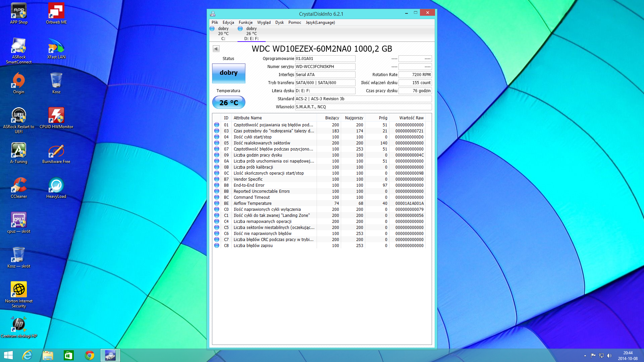Screen dimensions: 644x362
Task: Select the Airflow Temperature attribute row
Action: click(319, 203)
